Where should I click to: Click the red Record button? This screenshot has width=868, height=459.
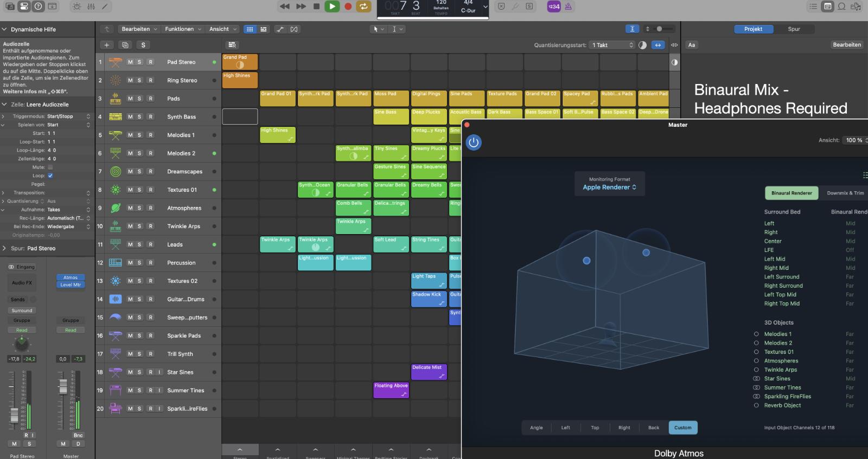[348, 7]
